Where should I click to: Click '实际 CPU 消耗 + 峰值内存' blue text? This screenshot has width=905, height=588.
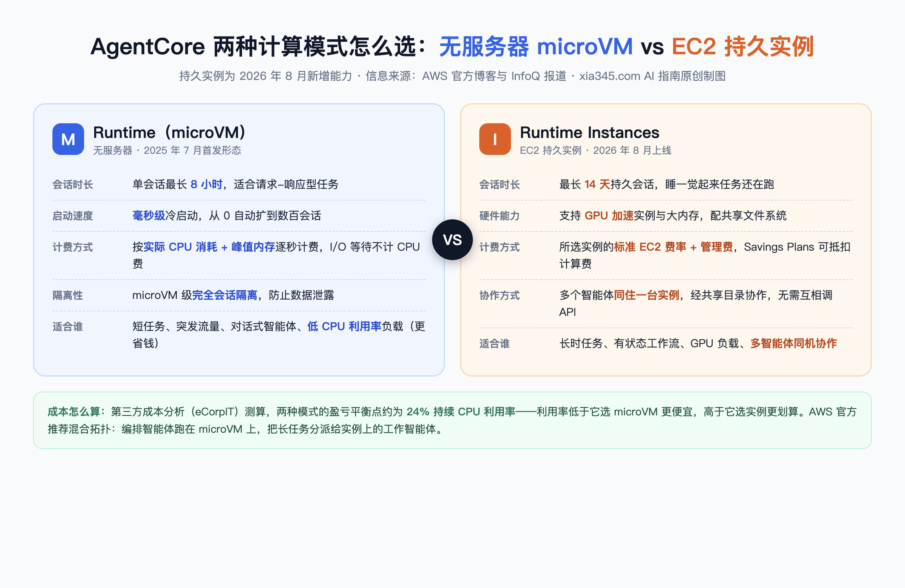click(209, 247)
